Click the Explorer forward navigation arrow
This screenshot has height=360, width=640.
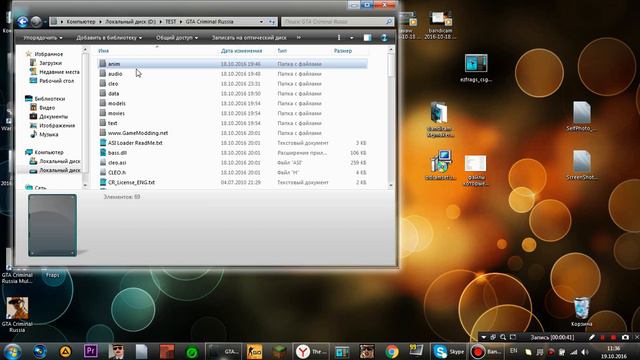click(x=36, y=21)
